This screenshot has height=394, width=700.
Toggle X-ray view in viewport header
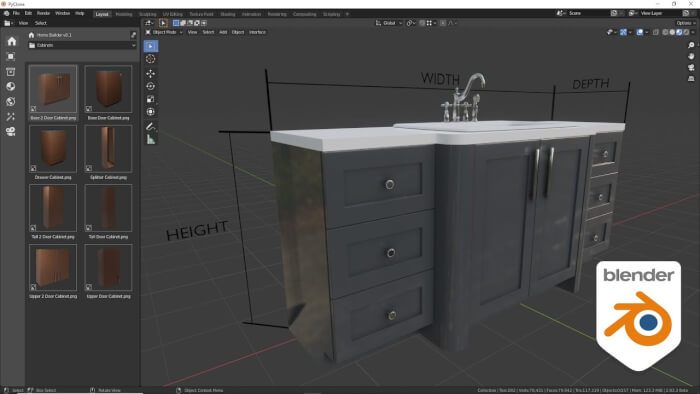(x=656, y=32)
